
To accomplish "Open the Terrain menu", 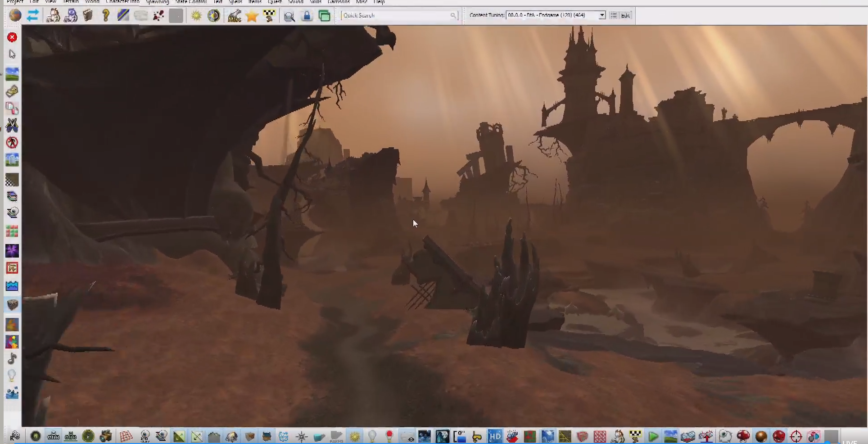I will [x=71, y=2].
